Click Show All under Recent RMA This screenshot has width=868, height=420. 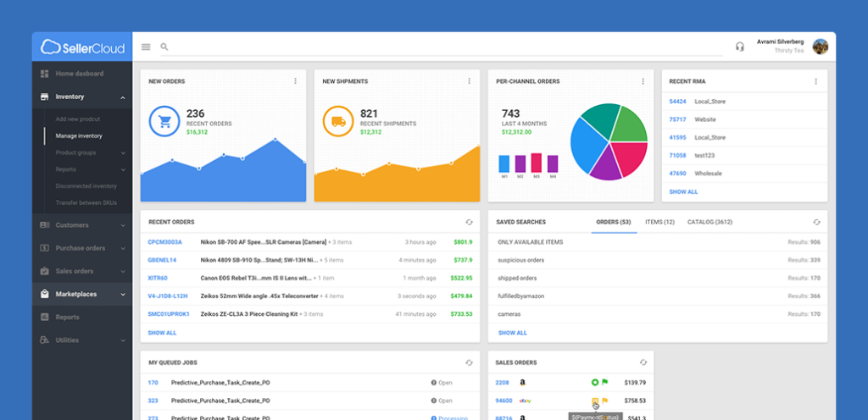coord(683,192)
